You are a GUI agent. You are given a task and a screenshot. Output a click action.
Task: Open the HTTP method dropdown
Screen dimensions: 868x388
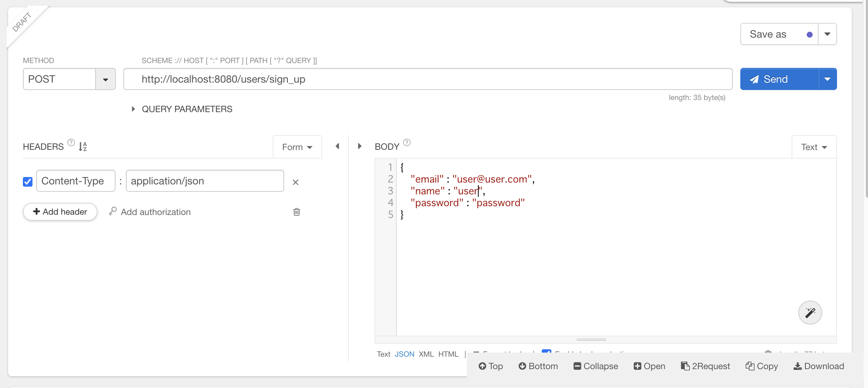(x=105, y=79)
